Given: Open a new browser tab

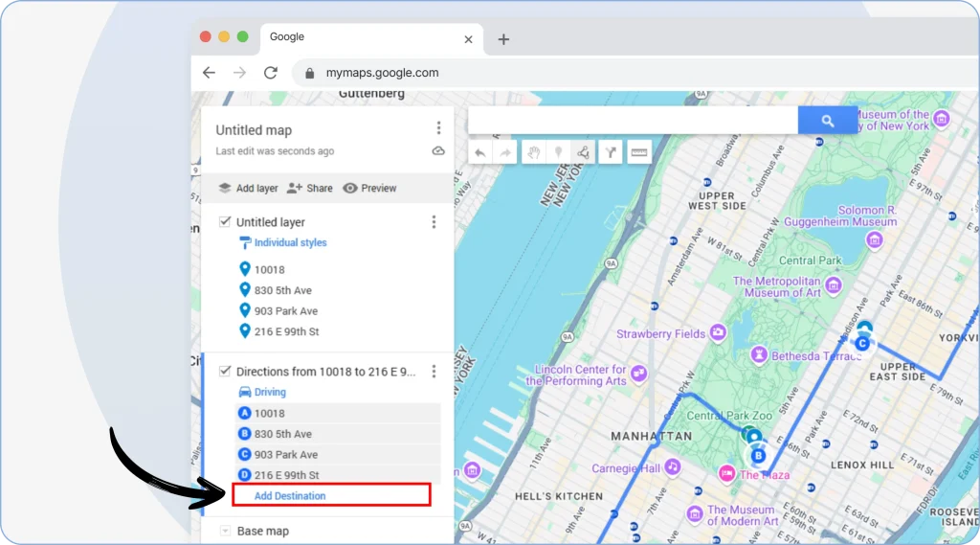Looking at the screenshot, I should point(503,39).
